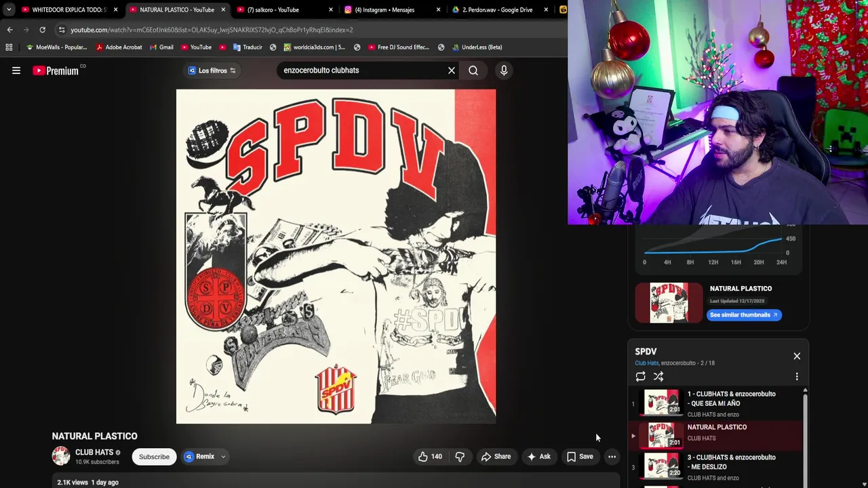
Task: Click the browser address bar URL
Action: tap(212, 30)
